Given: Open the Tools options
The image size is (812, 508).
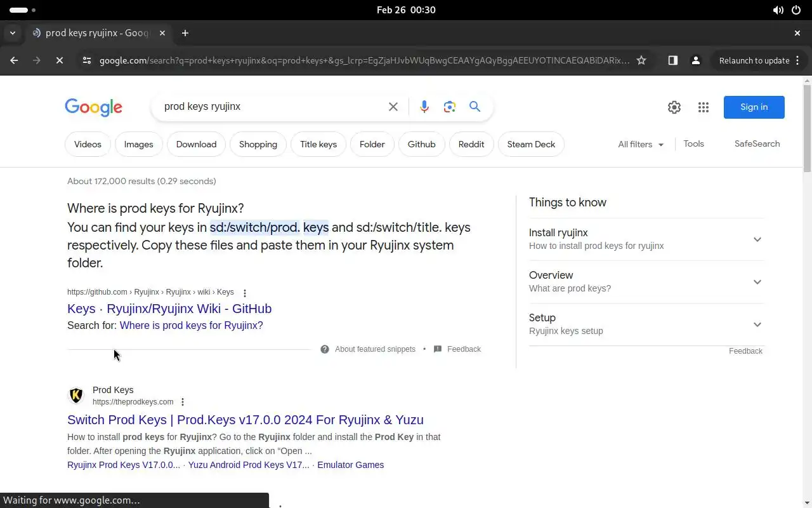Looking at the screenshot, I should tap(693, 144).
